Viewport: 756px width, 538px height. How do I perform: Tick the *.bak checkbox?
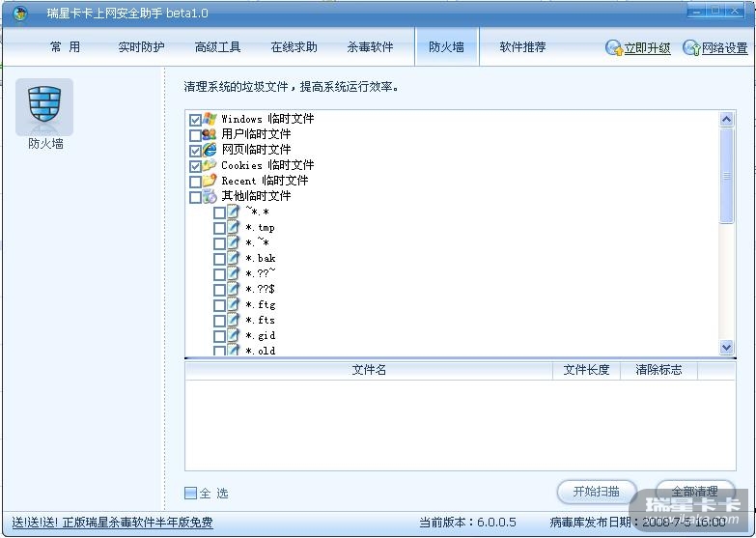click(219, 259)
